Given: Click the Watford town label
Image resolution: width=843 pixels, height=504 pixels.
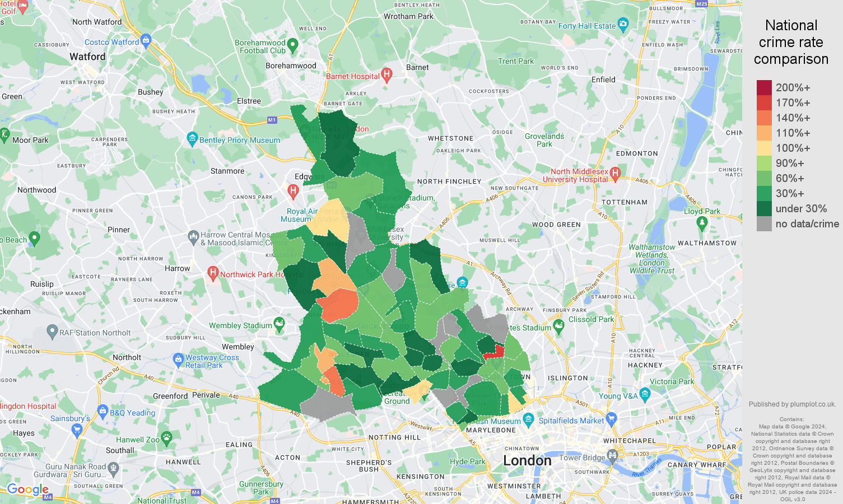Looking at the screenshot, I should 87,57.
